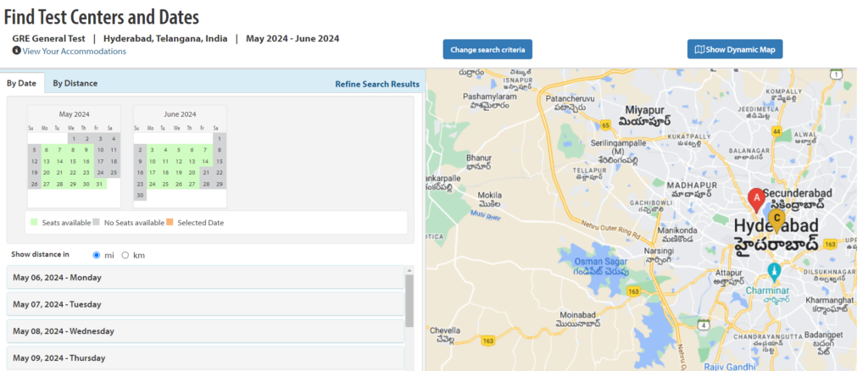Switch to By Distance tab

75,84
